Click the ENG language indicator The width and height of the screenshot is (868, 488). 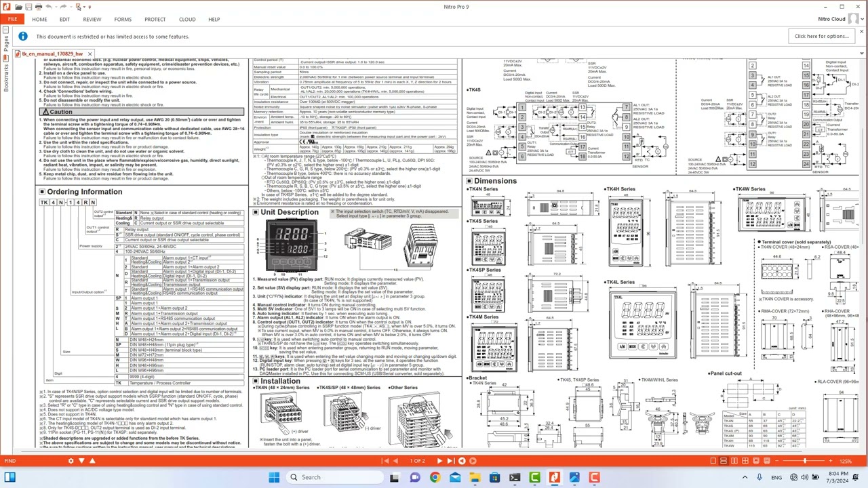pos(776,477)
